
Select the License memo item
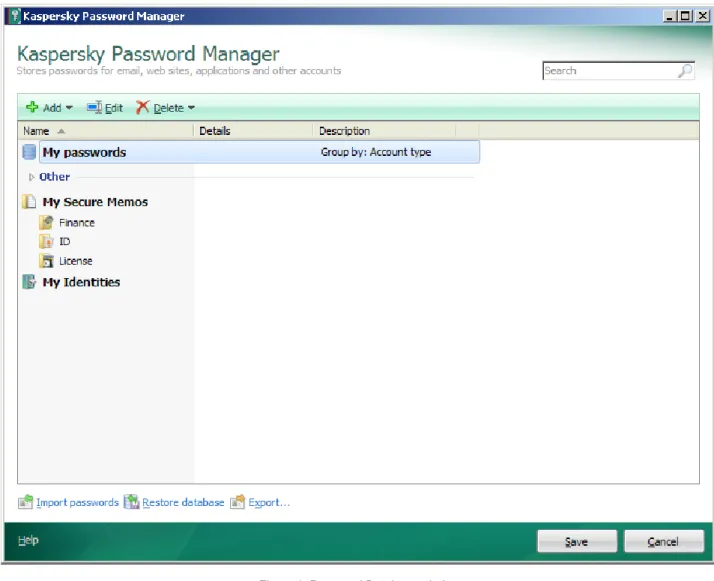click(x=76, y=261)
